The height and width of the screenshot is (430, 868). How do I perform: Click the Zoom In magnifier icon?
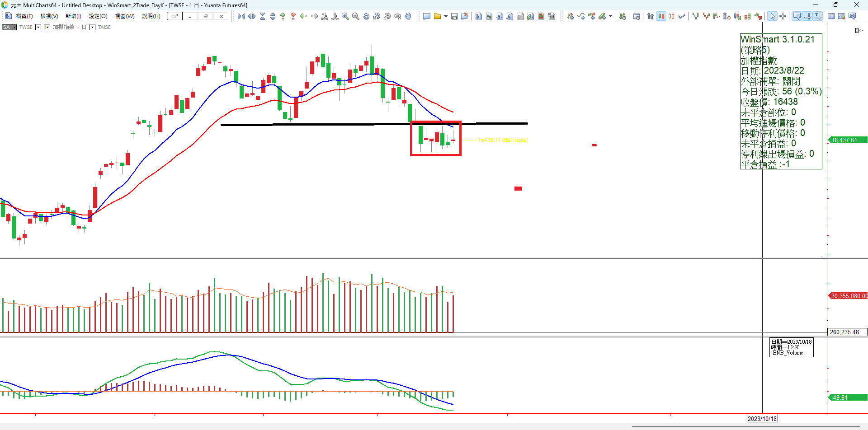pos(345,16)
